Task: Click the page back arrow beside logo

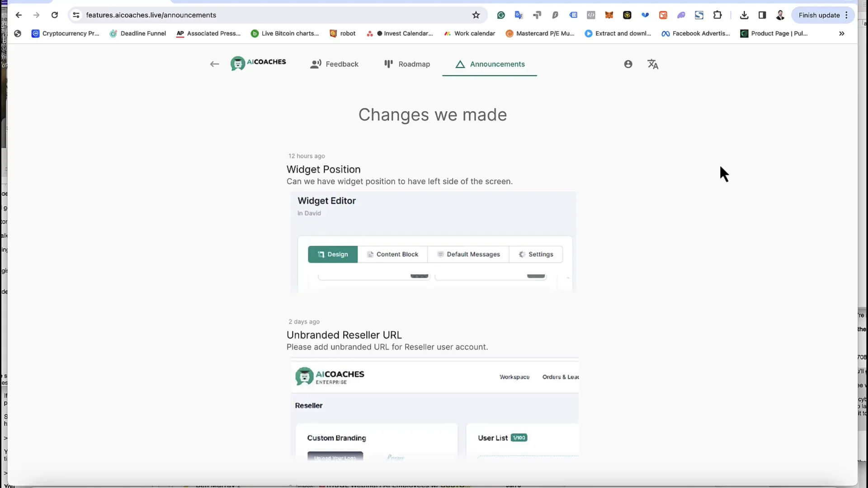Action: tap(214, 64)
